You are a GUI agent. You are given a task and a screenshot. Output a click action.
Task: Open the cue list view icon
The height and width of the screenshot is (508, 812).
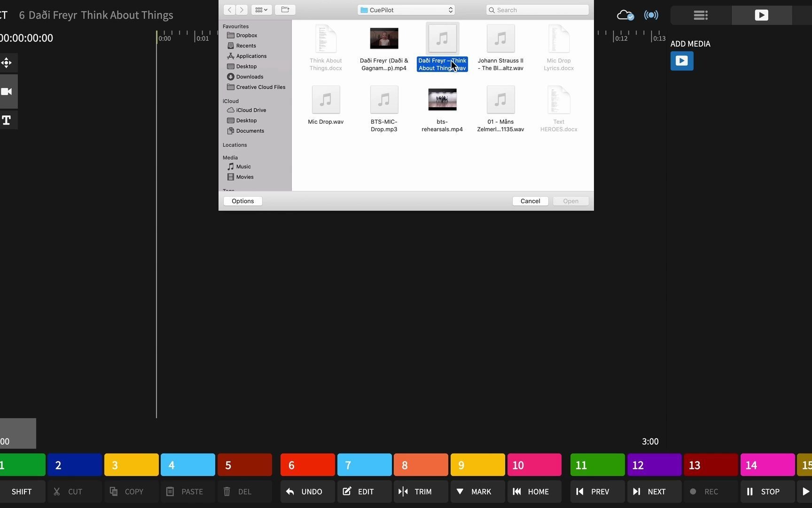(700, 15)
